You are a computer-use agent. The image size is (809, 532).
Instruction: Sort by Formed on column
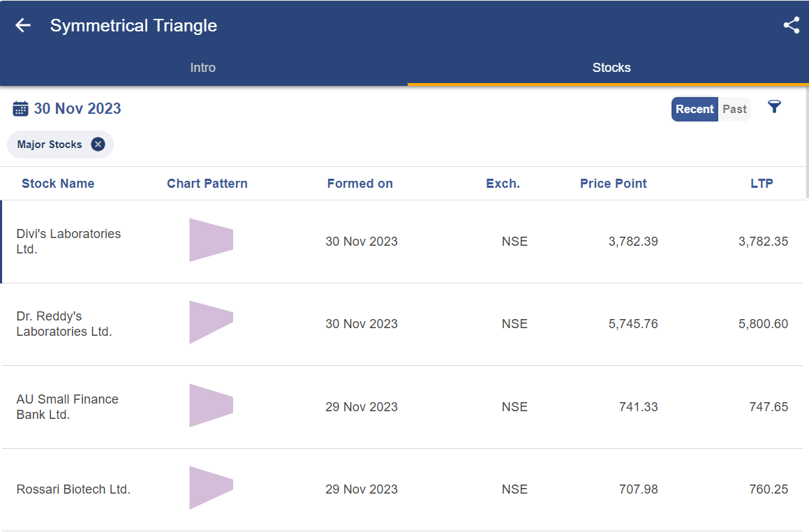359,184
